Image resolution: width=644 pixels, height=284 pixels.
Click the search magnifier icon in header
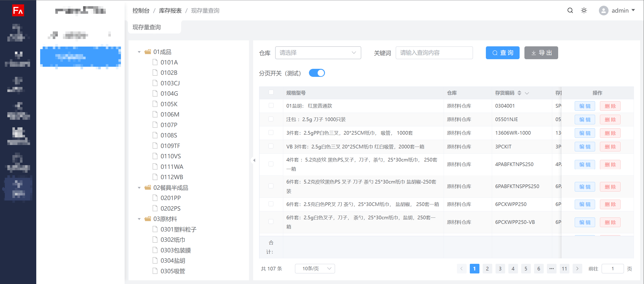point(570,11)
